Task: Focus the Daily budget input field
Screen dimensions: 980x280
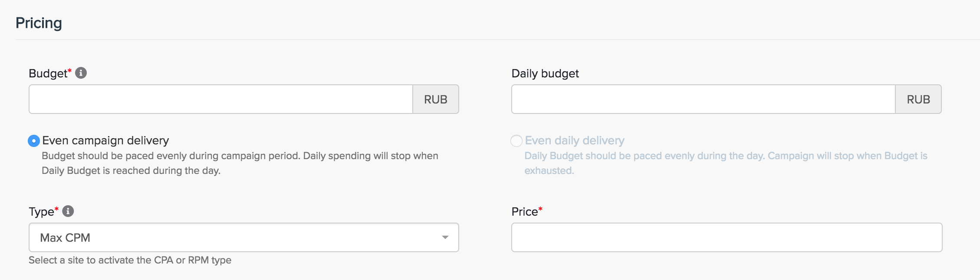Action: [703, 99]
